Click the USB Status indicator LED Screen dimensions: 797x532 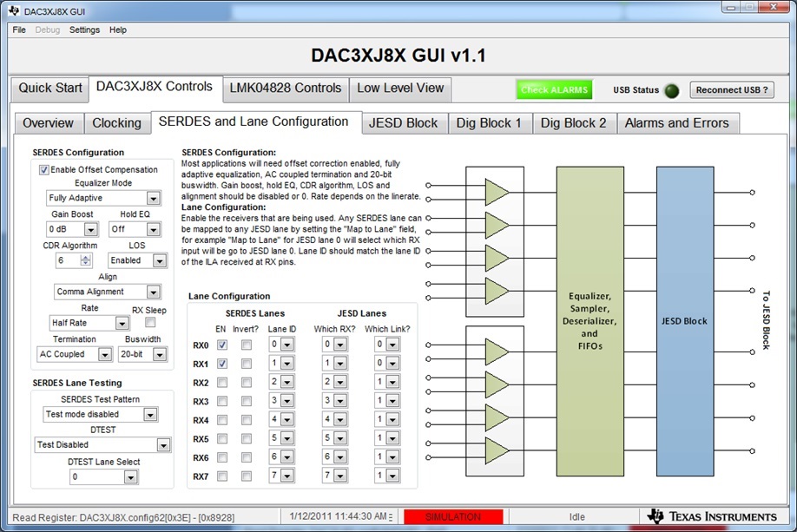point(672,90)
